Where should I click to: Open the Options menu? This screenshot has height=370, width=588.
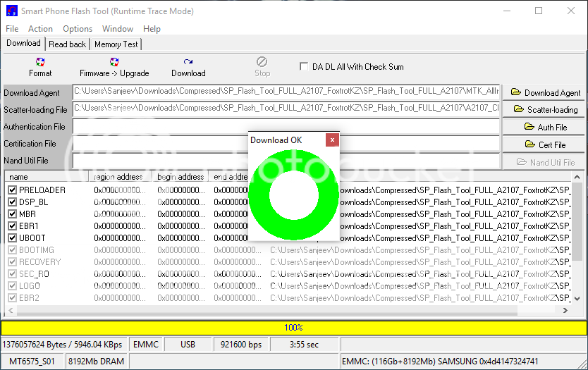(x=78, y=29)
